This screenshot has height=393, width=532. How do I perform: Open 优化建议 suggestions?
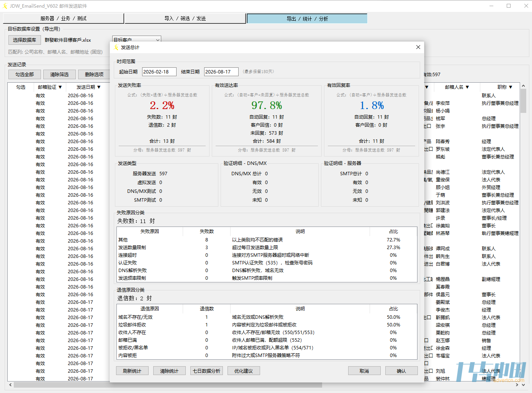(x=244, y=371)
